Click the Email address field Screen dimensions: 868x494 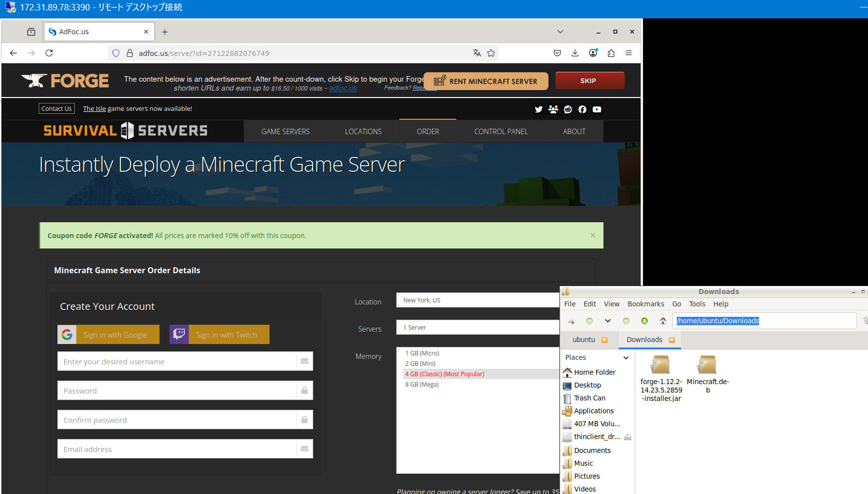(185, 449)
